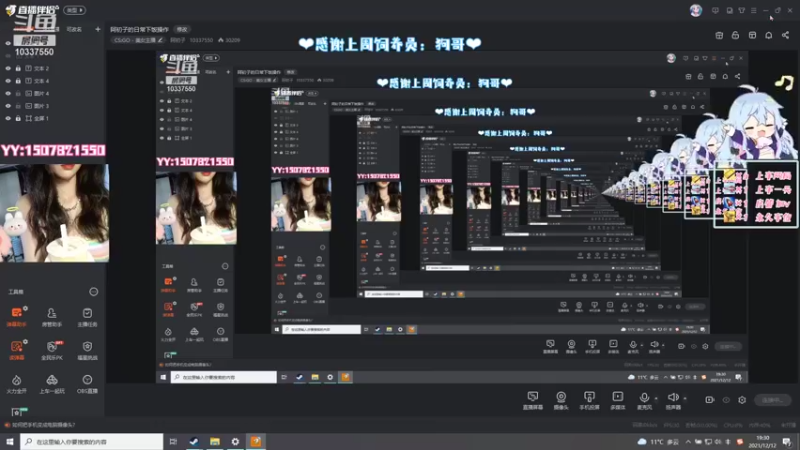
Task: Expand speaker volume options arrow
Action: point(685,398)
